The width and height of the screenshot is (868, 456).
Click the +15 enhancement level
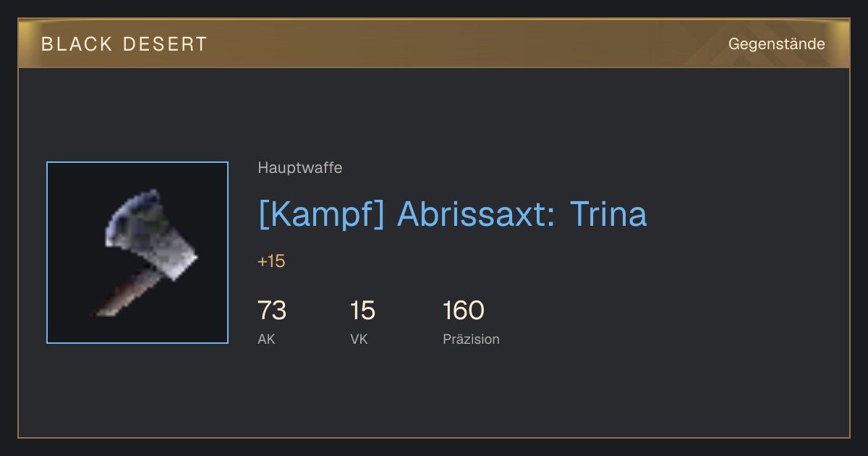point(271,261)
